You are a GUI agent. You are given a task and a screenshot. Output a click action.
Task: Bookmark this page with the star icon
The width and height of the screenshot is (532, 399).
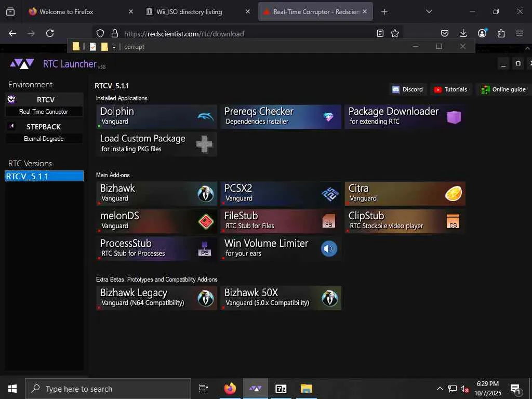(395, 33)
